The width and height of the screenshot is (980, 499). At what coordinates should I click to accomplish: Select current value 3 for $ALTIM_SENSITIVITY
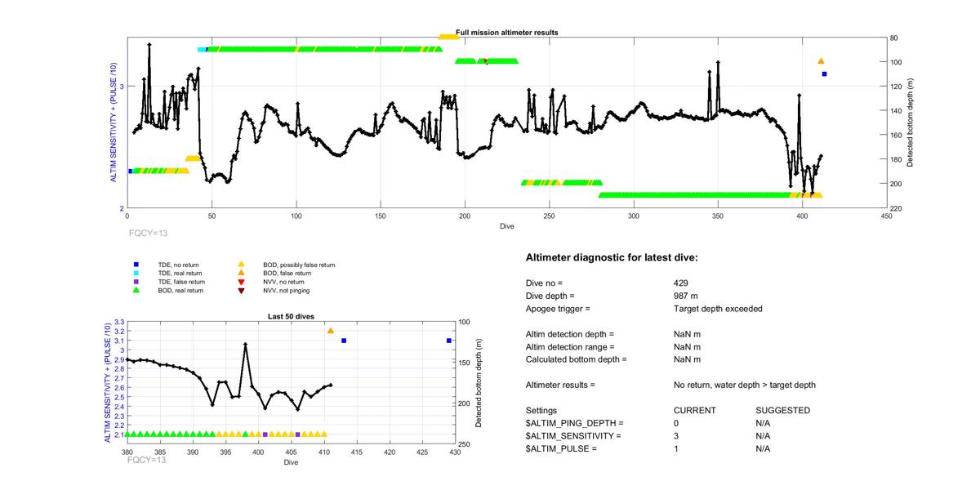676,436
